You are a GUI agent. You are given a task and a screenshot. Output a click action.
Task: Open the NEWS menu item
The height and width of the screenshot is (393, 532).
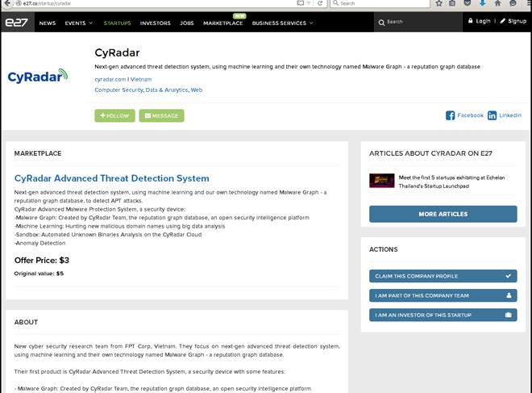tap(48, 23)
